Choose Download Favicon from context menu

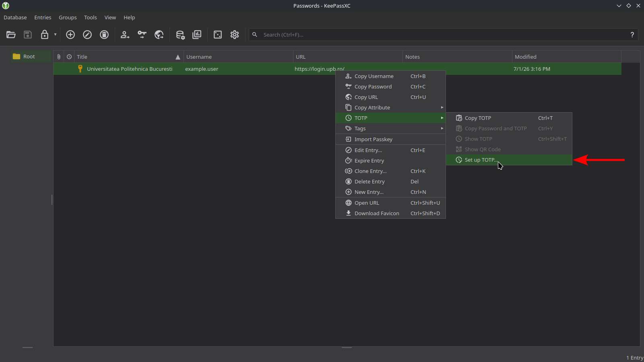[x=390, y=213]
